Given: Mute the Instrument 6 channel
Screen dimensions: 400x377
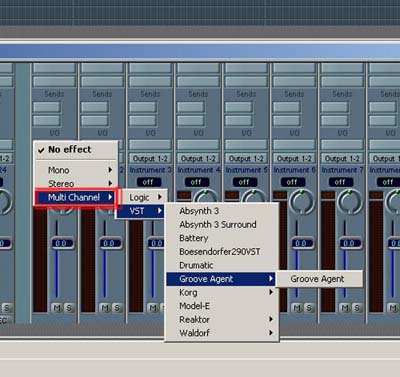Looking at the screenshot, I should coord(297,308).
